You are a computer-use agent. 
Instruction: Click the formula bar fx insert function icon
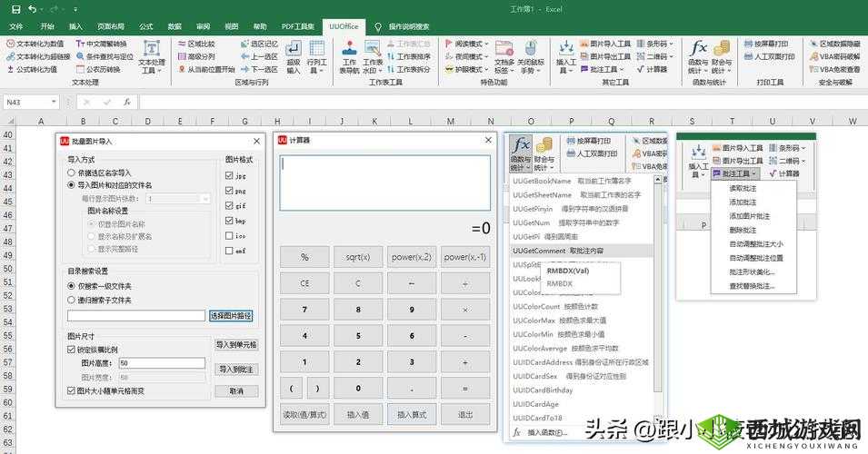point(126,103)
